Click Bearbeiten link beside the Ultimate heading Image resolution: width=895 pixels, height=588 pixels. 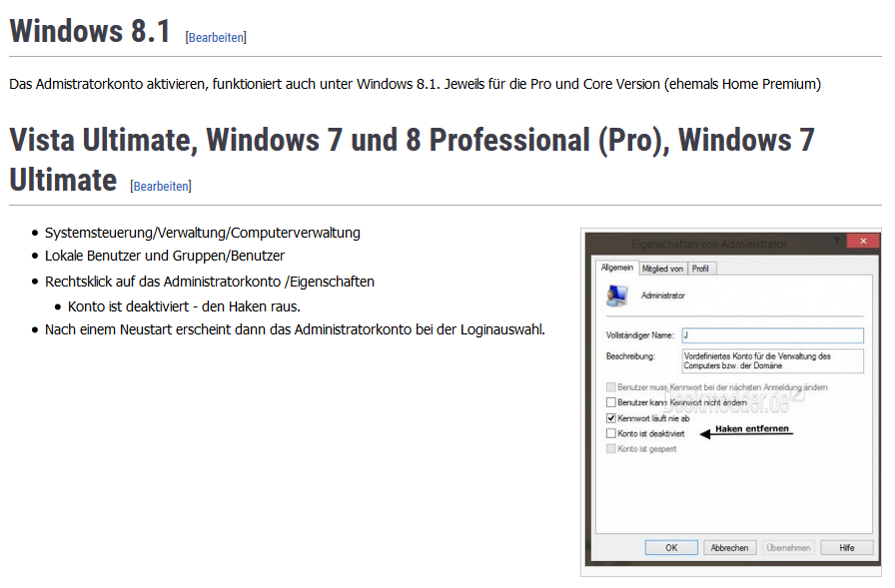click(x=161, y=187)
